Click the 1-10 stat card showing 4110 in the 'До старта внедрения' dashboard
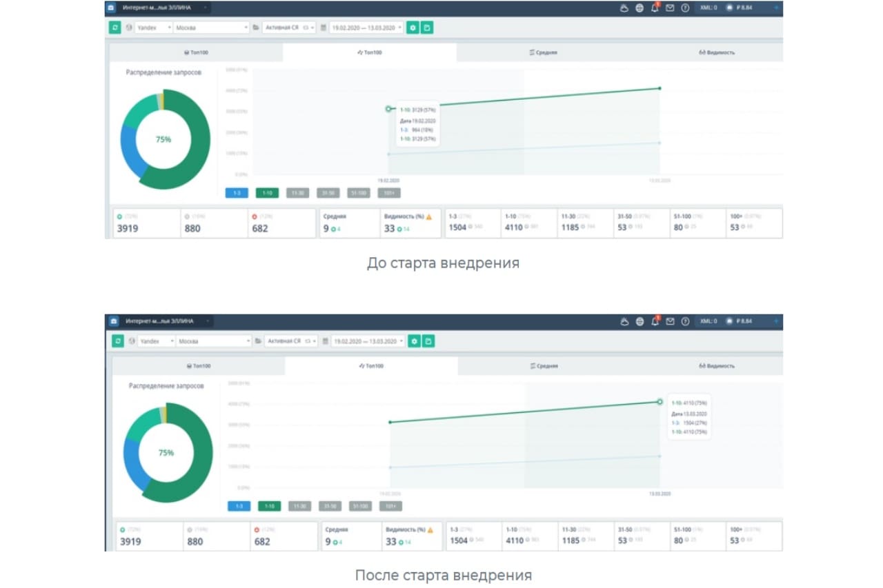 (529, 223)
